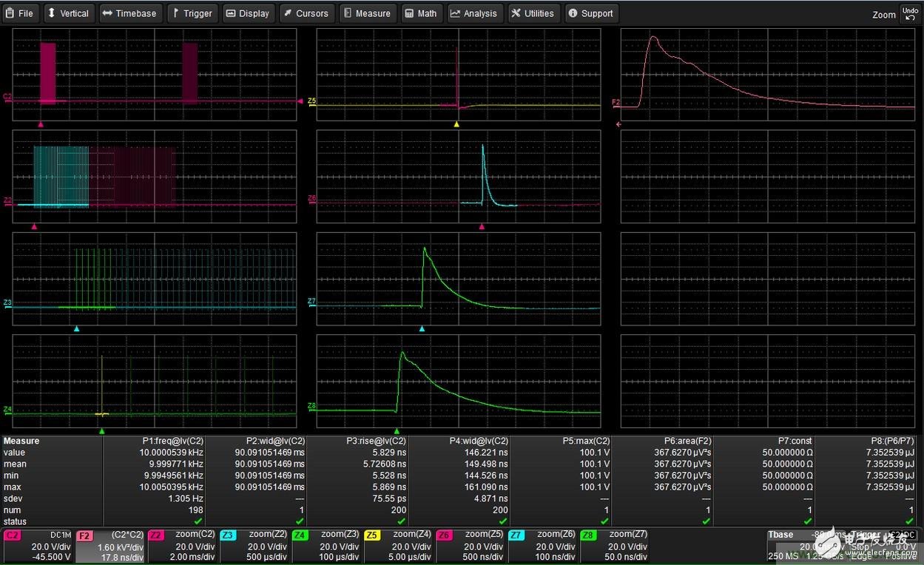Open the Utilities menu
Image resolution: width=924 pixels, height=565 pixels.
tap(533, 13)
